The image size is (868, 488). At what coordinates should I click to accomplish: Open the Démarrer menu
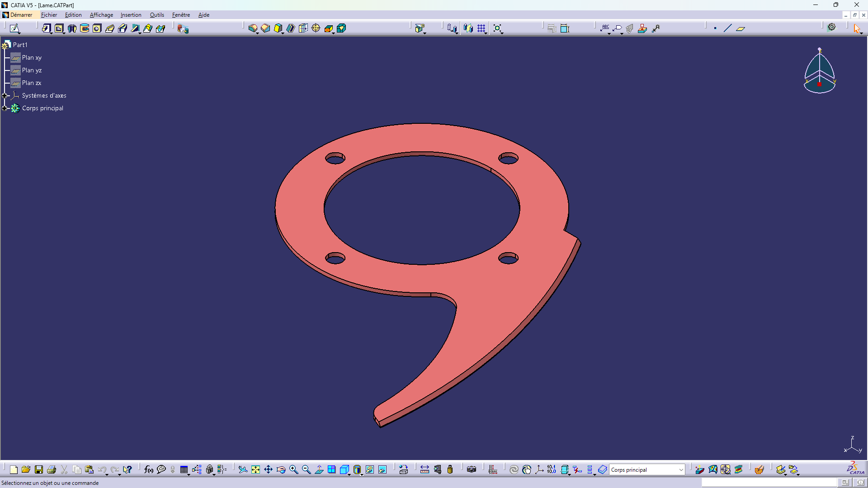[x=21, y=15]
